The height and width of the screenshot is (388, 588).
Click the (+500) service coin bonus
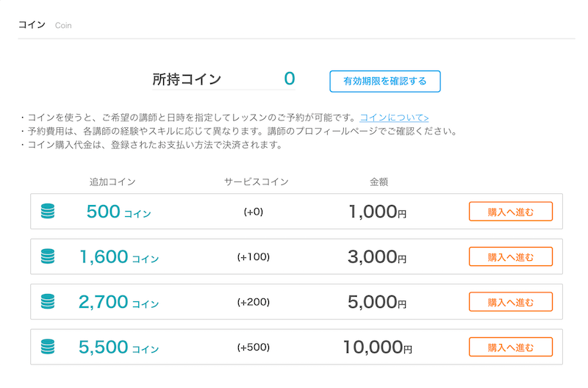point(254,347)
